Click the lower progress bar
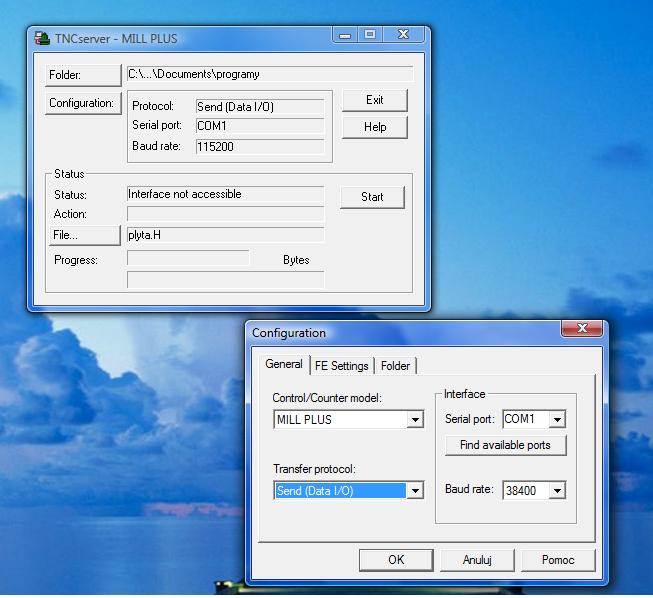 click(x=225, y=279)
